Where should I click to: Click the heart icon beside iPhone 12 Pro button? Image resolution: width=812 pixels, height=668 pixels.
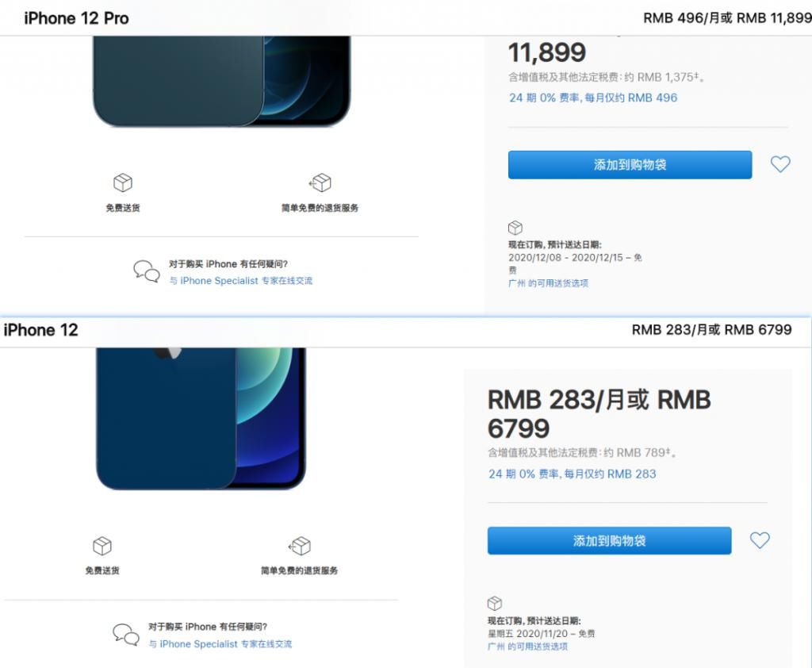780,164
